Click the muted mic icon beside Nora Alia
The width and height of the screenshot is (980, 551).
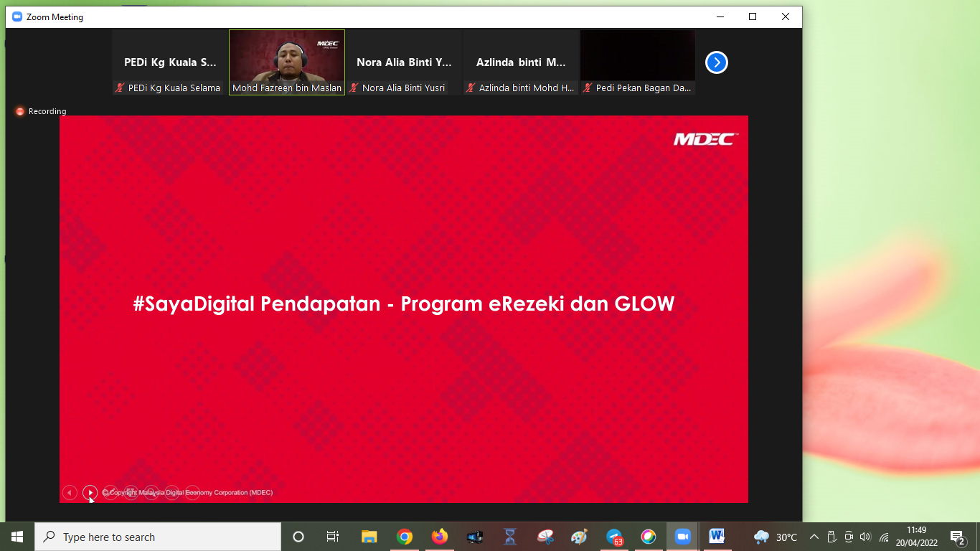pos(354,88)
